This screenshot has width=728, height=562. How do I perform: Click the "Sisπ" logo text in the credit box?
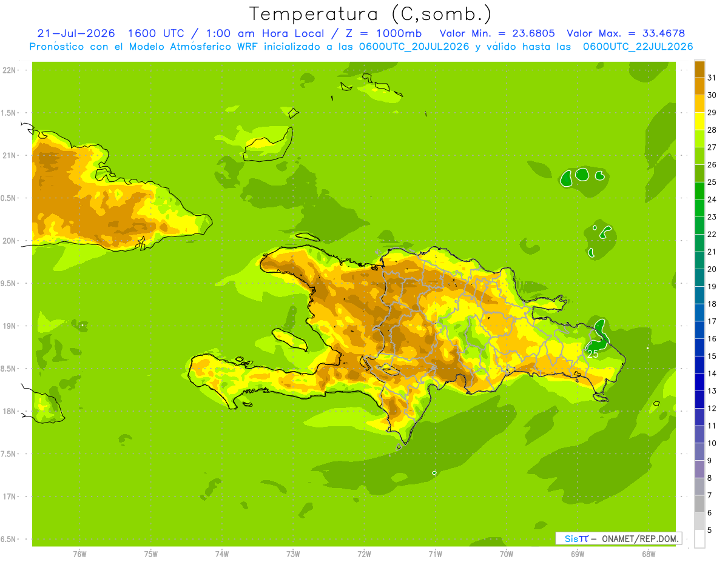[576, 538]
